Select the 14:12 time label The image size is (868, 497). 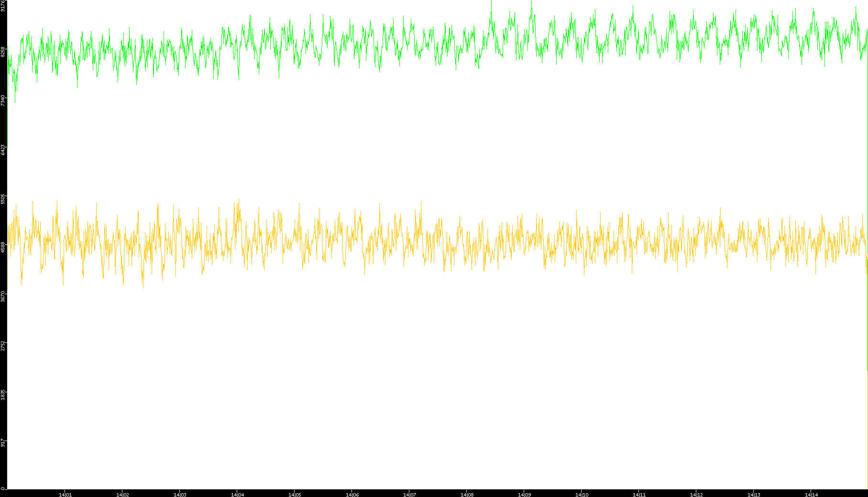coord(696,495)
